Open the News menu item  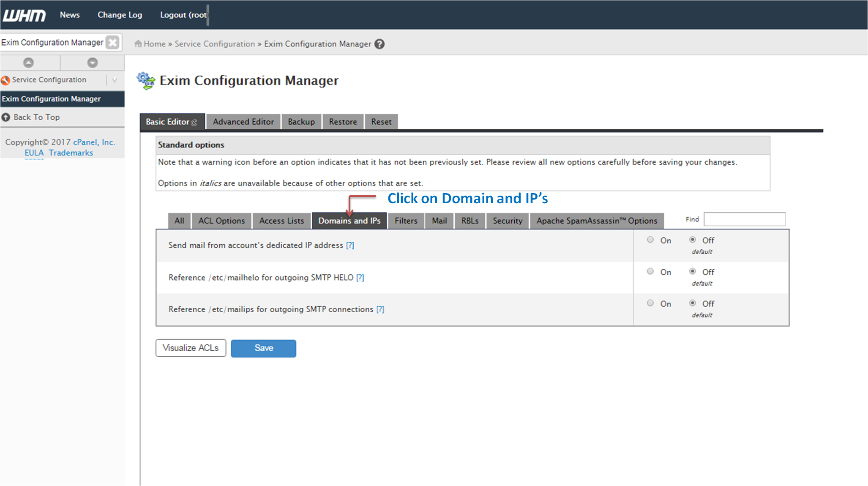point(70,15)
